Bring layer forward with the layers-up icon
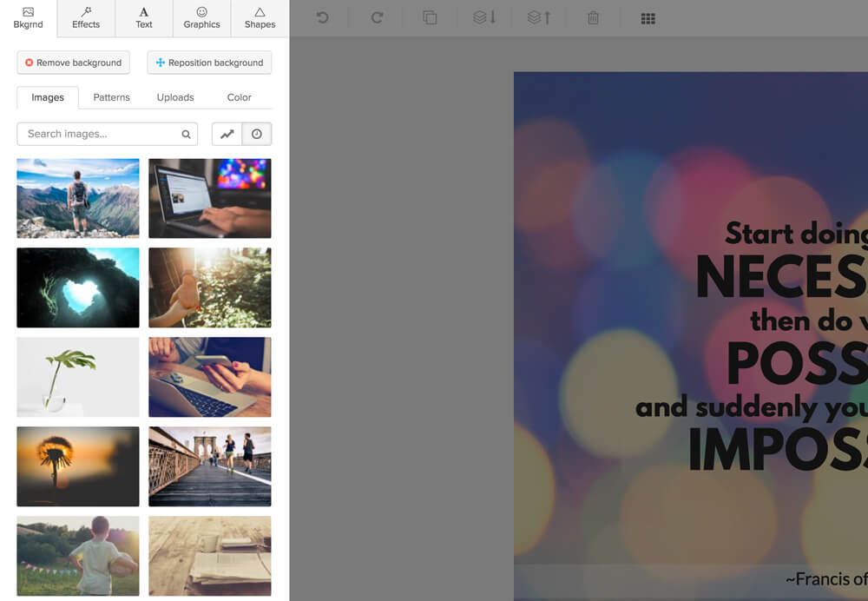This screenshot has height=601, width=868. pyautogui.click(x=539, y=17)
